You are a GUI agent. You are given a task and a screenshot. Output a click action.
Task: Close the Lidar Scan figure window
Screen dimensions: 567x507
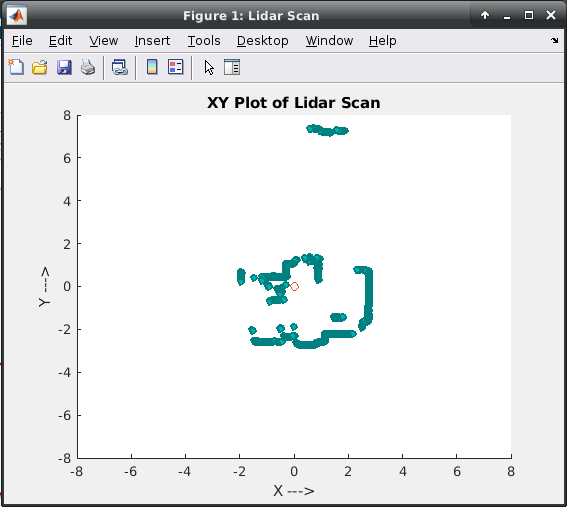tap(551, 15)
